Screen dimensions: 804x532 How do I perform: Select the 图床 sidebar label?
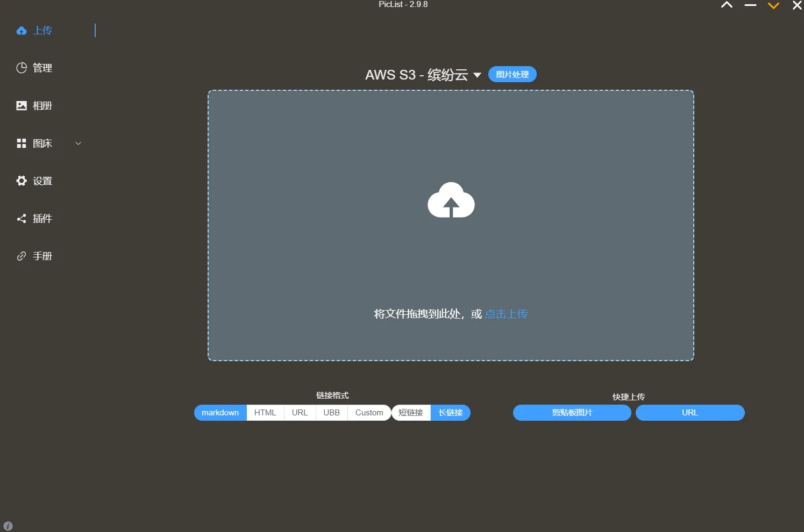(42, 143)
